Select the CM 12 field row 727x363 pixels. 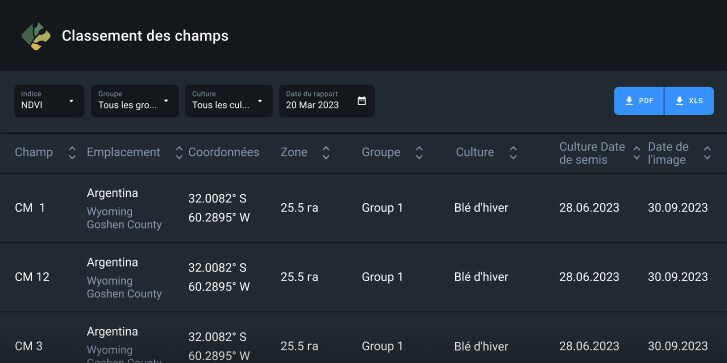point(364,277)
